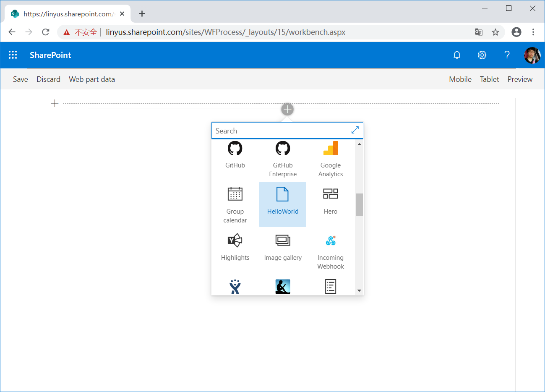Open the notifications bell
The image size is (545, 392).
(x=457, y=55)
